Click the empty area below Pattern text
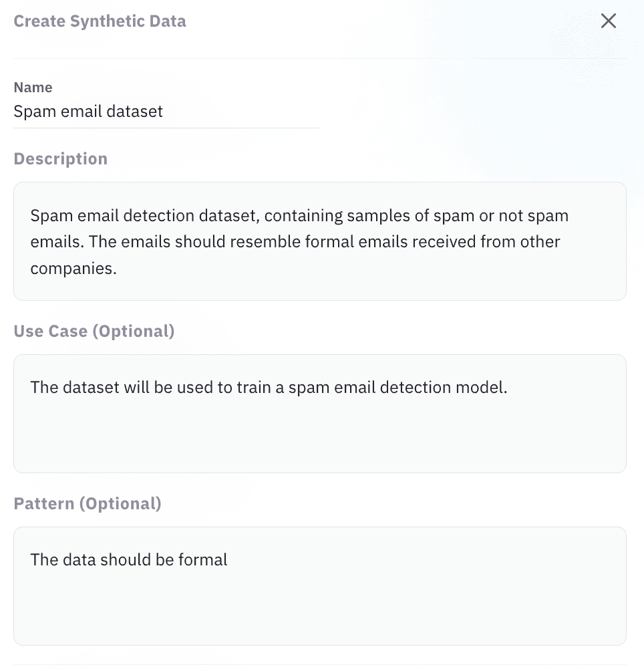The image size is (644, 671). tap(320, 609)
